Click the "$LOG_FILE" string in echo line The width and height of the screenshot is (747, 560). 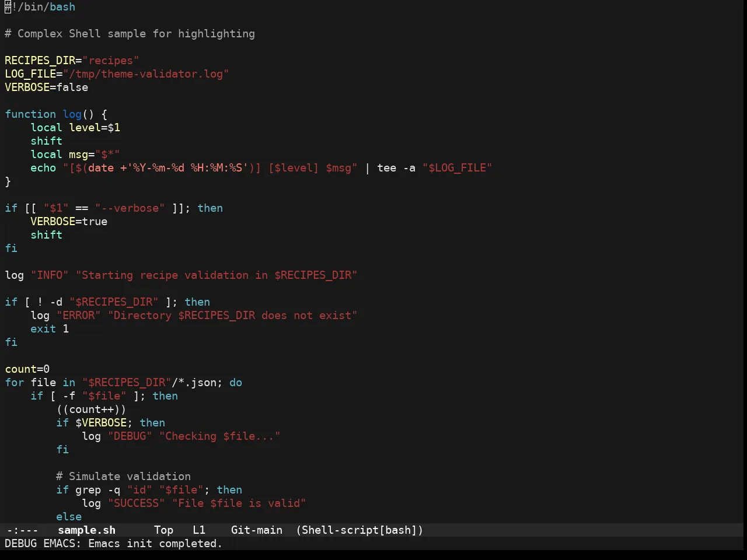coord(458,168)
